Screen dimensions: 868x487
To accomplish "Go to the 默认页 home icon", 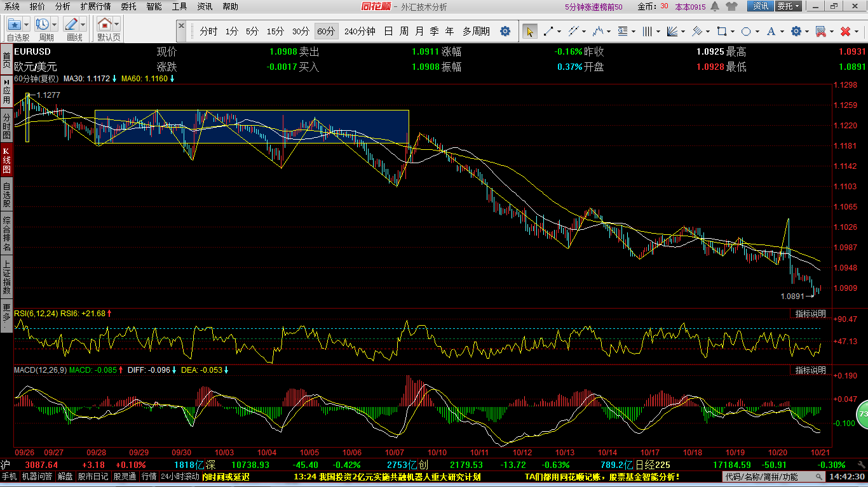I will pyautogui.click(x=105, y=25).
